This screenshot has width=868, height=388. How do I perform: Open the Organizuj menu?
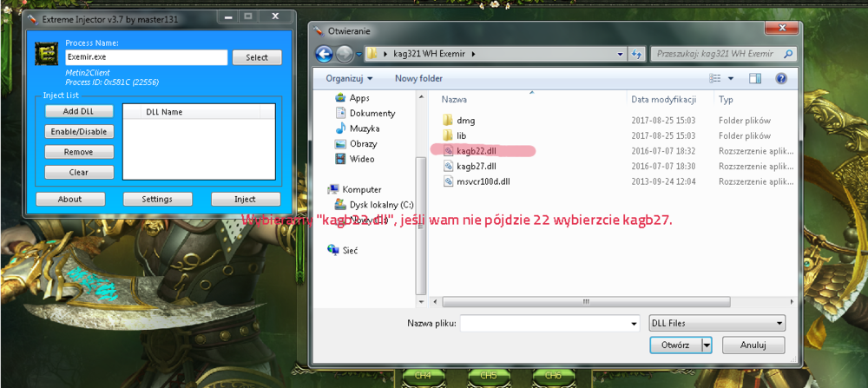point(349,79)
